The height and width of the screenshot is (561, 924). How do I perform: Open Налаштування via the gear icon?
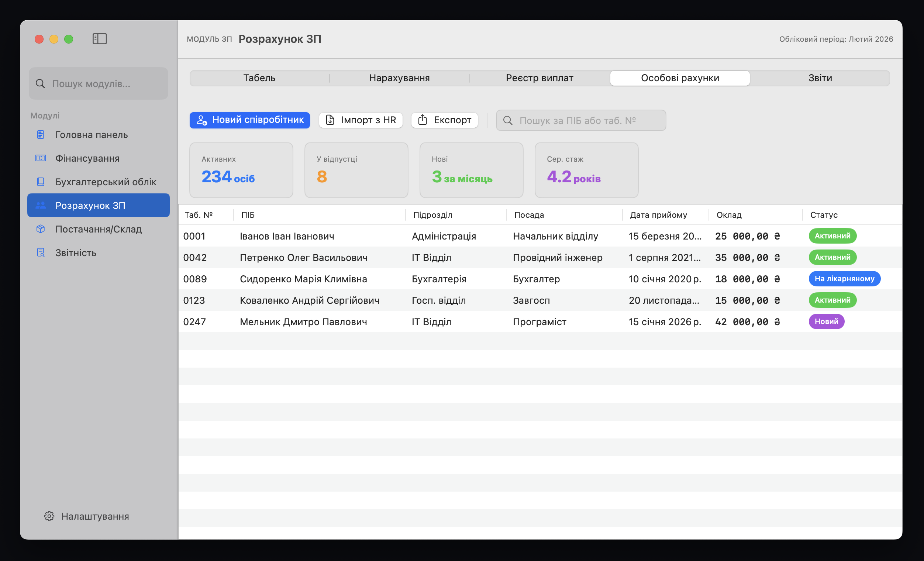[x=49, y=516]
